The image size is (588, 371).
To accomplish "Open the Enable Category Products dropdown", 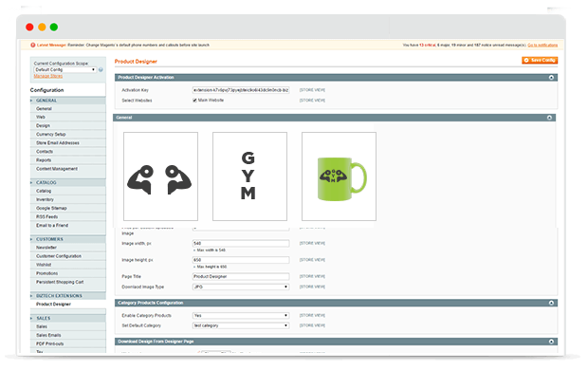I will click(241, 315).
